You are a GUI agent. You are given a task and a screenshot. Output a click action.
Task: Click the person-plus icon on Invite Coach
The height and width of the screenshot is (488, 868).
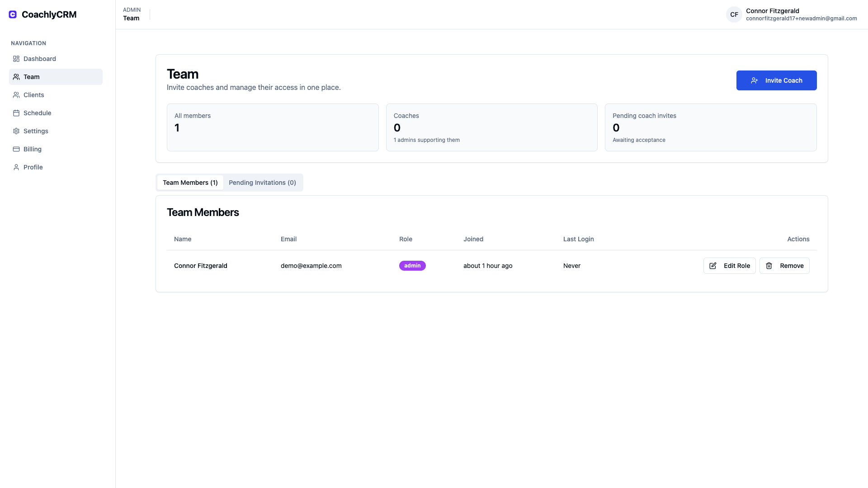click(x=754, y=80)
